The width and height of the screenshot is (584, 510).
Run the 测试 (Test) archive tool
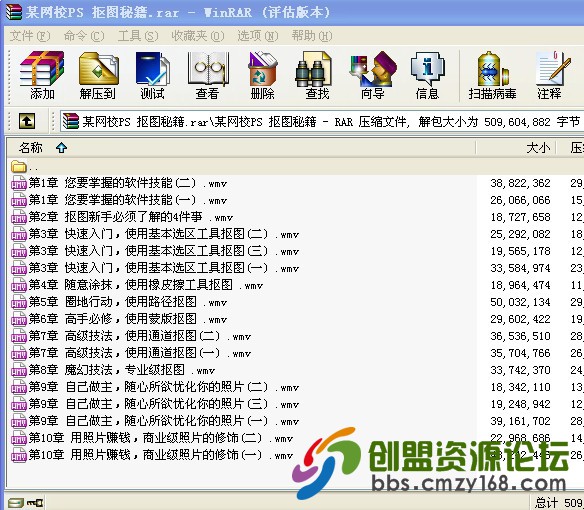[x=153, y=76]
